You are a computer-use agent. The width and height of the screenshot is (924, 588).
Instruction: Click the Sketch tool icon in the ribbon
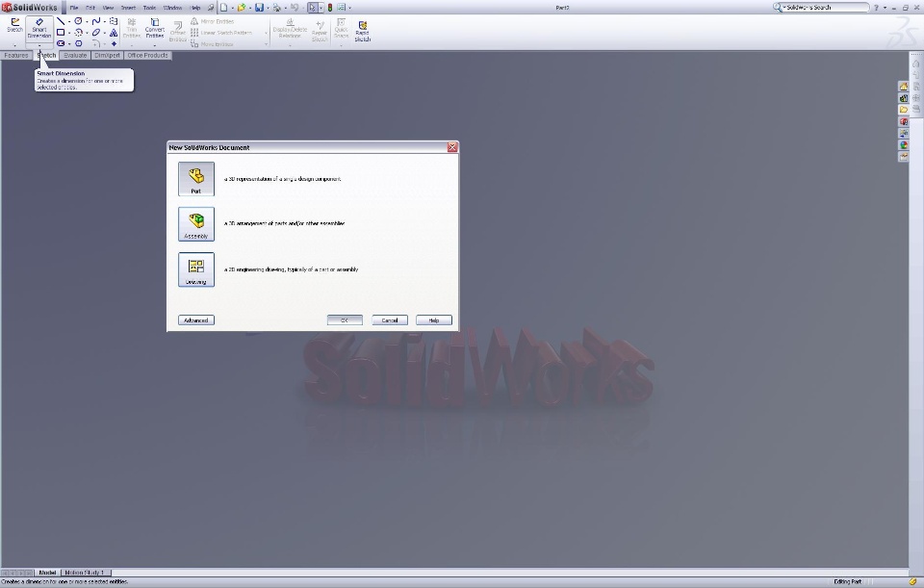pos(14,26)
